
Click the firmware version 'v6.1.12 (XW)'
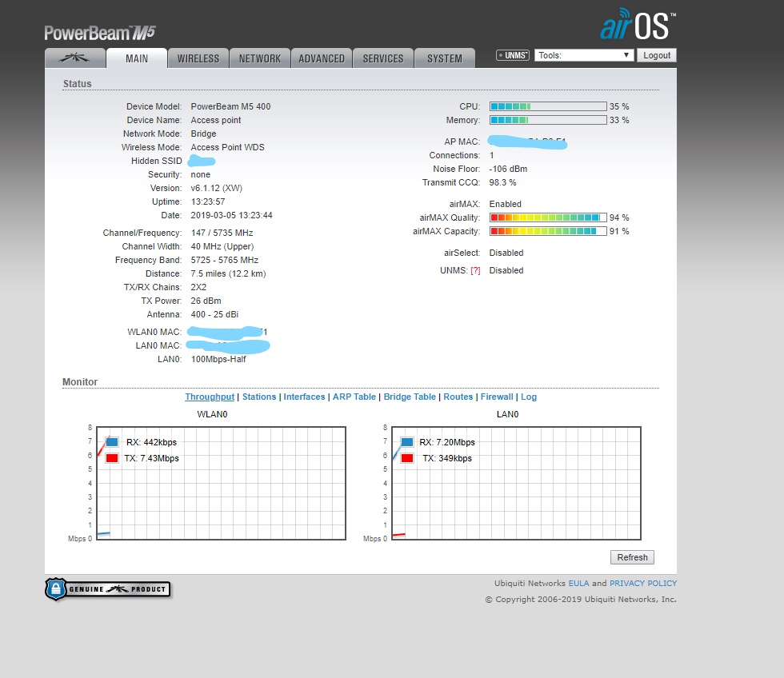point(217,189)
